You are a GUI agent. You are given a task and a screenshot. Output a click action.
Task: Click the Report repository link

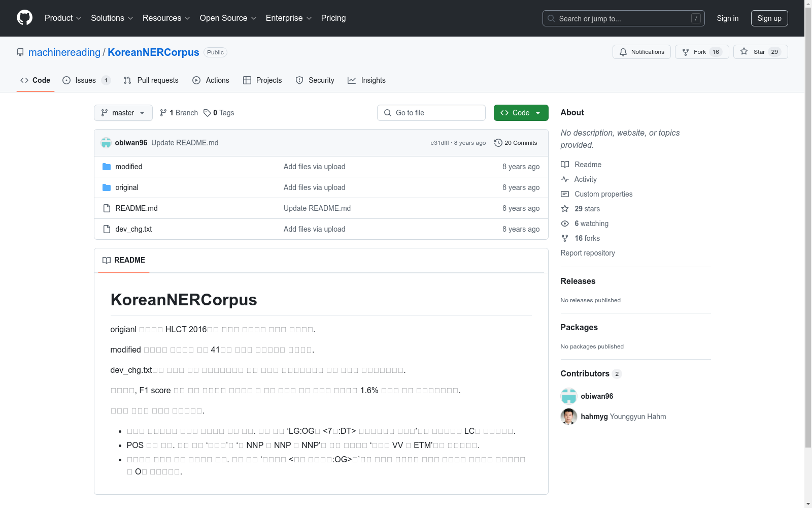point(588,253)
